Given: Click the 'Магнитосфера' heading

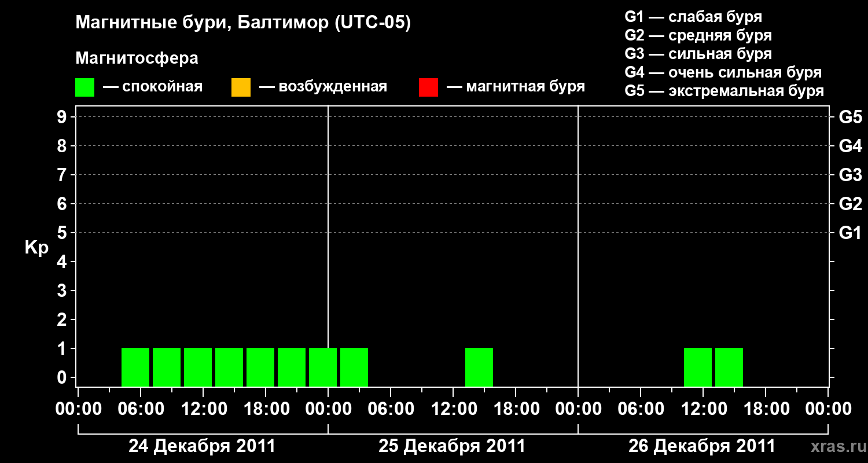Looking at the screenshot, I should (137, 58).
